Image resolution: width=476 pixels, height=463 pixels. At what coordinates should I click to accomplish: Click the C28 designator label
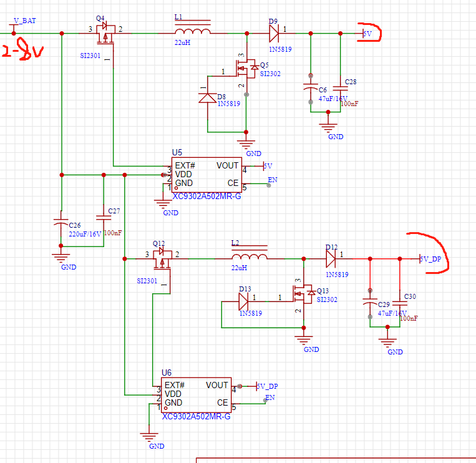[x=351, y=82]
